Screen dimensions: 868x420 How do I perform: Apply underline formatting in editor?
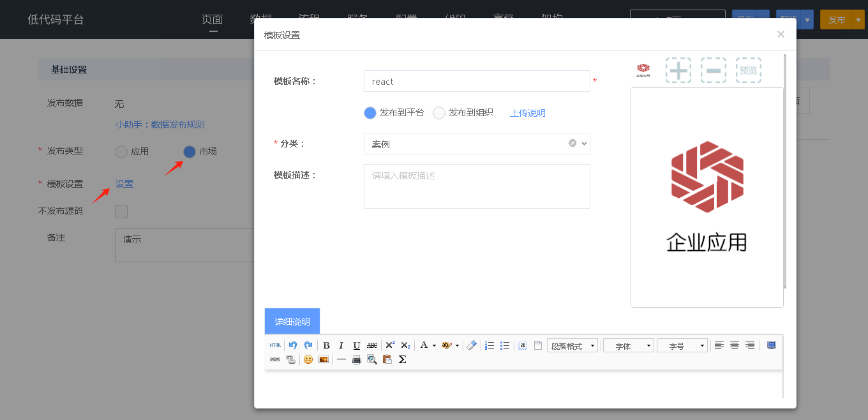pos(357,345)
